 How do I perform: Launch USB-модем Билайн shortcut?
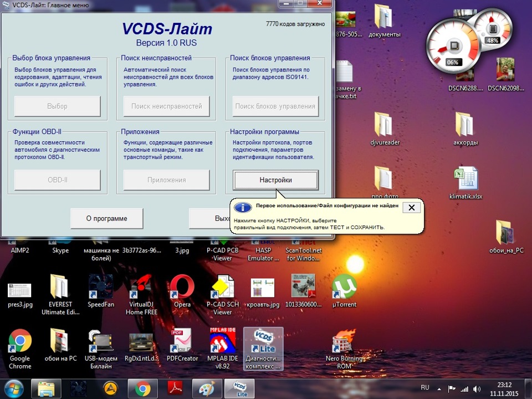coord(101,349)
